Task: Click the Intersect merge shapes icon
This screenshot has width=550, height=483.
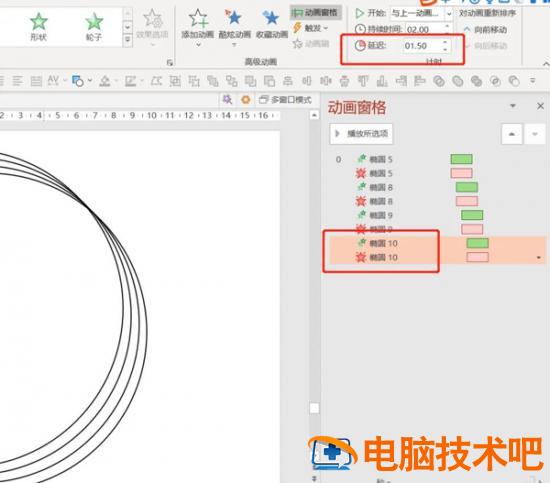Action: (x=495, y=81)
